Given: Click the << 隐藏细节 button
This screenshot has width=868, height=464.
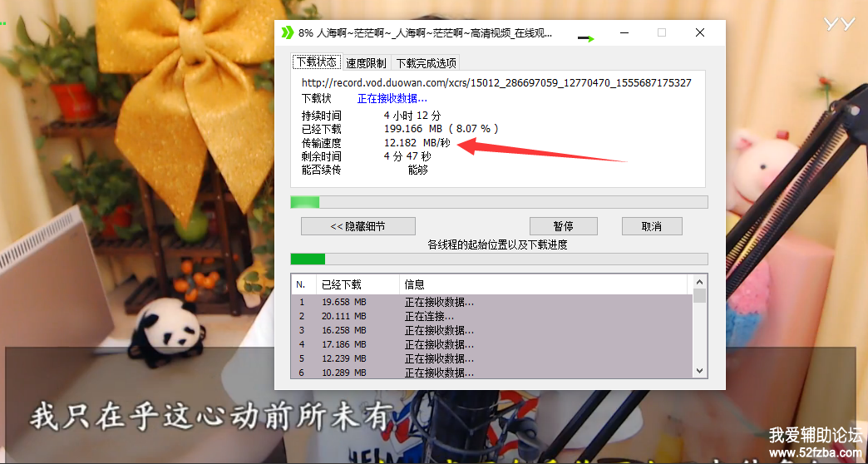Looking at the screenshot, I should [x=358, y=226].
